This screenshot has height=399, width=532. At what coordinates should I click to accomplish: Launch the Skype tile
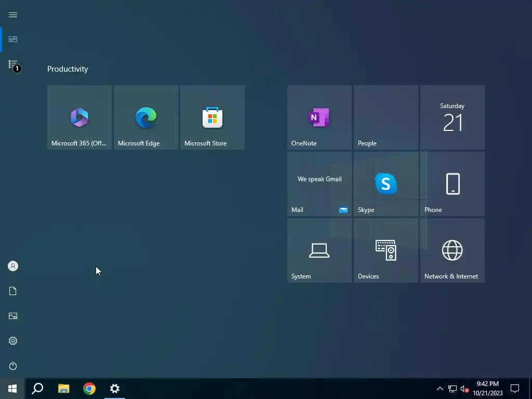click(x=386, y=184)
